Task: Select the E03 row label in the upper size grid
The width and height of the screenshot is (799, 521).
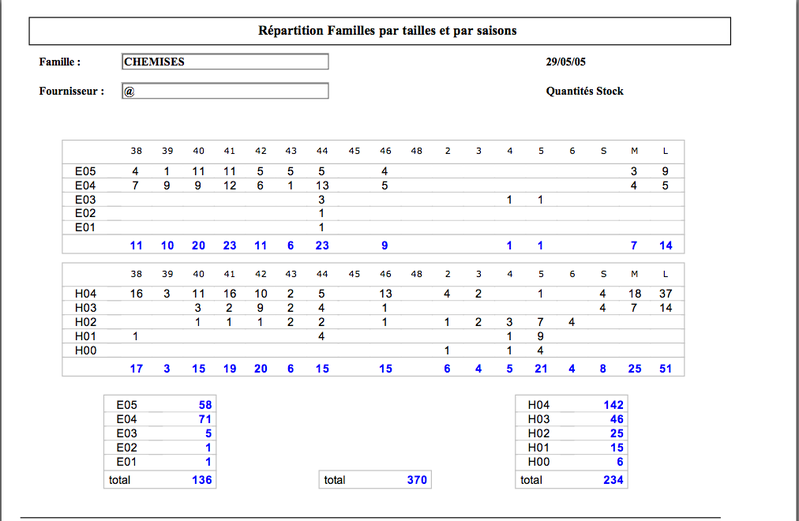Action: point(85,200)
